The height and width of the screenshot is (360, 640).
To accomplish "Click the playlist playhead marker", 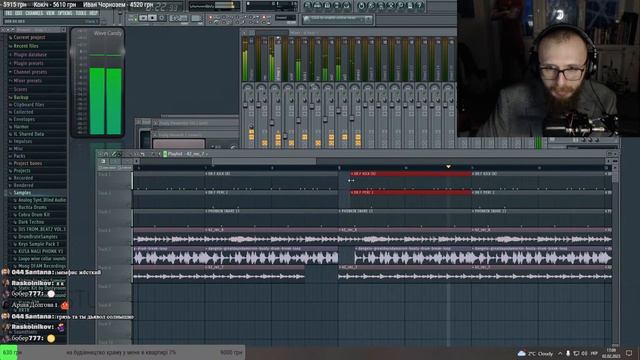I will point(448,167).
